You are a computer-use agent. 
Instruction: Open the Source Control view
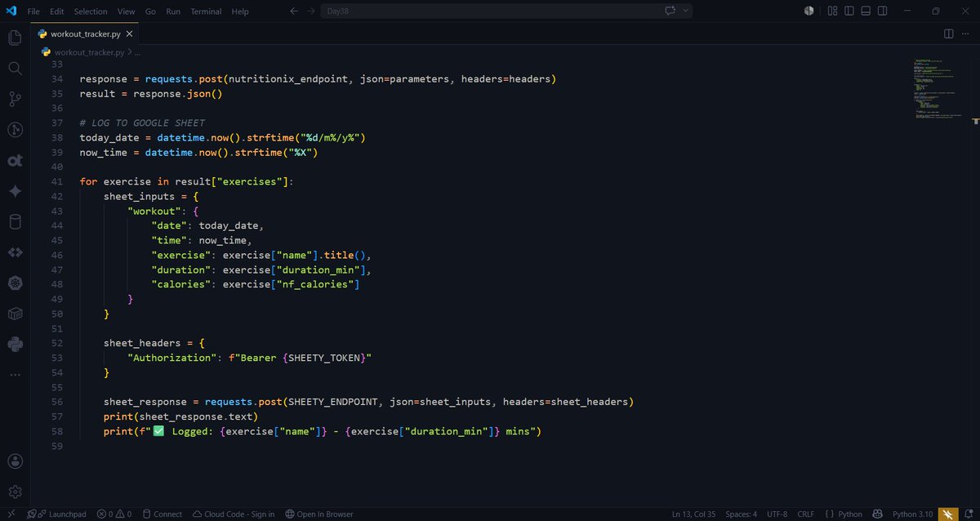pos(15,99)
